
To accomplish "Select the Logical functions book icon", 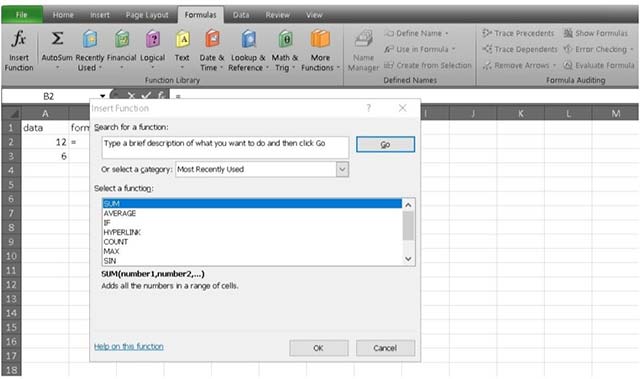I will pyautogui.click(x=153, y=39).
